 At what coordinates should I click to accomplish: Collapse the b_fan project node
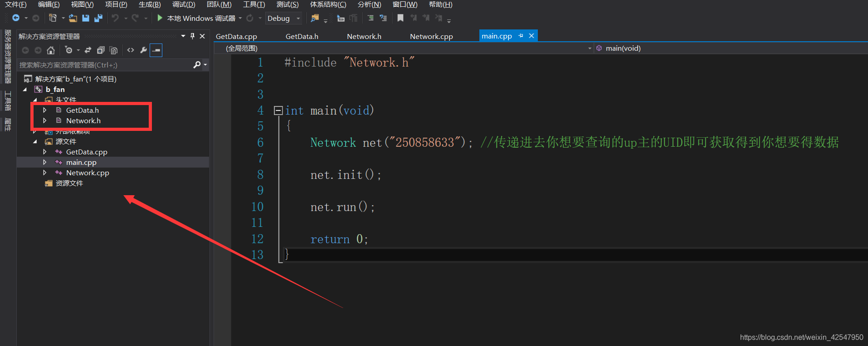pyautogui.click(x=25, y=90)
